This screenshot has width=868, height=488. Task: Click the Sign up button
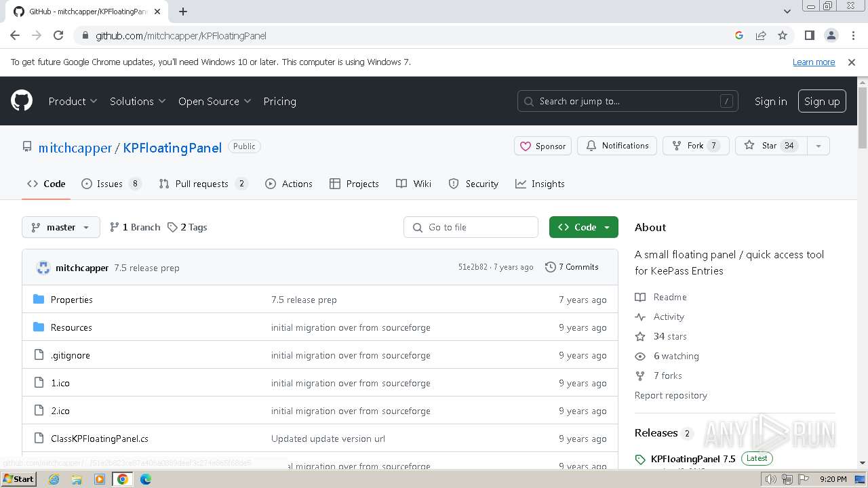(x=822, y=101)
